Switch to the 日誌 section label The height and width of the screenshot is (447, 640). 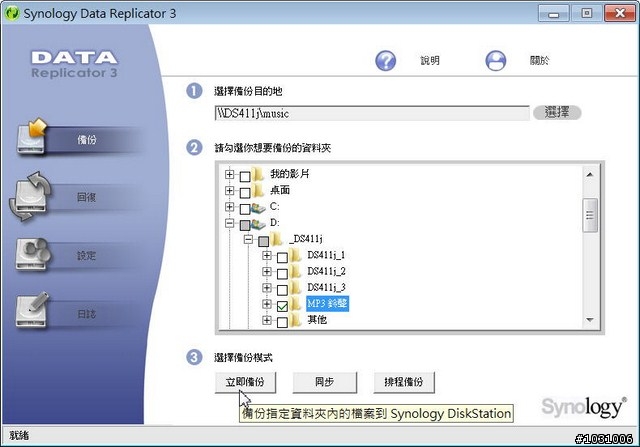(x=87, y=314)
